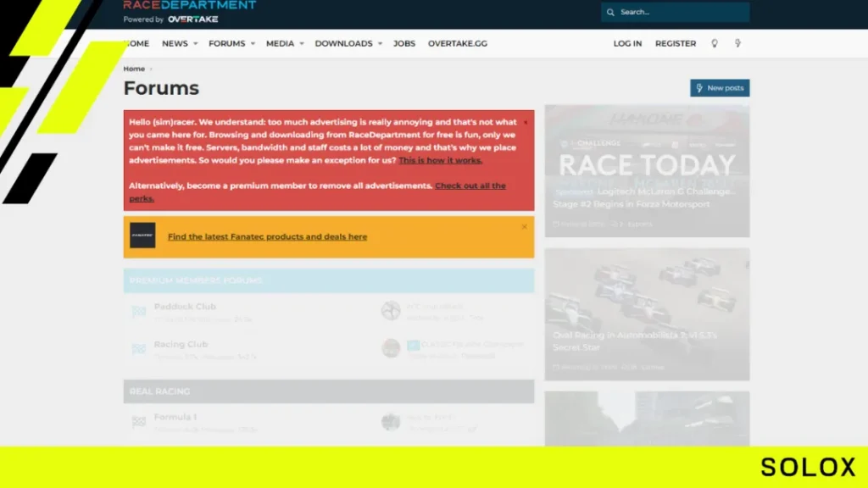This screenshot has width=868, height=488.
Task: Click the lightning bolt What's new icon
Action: click(x=738, y=43)
